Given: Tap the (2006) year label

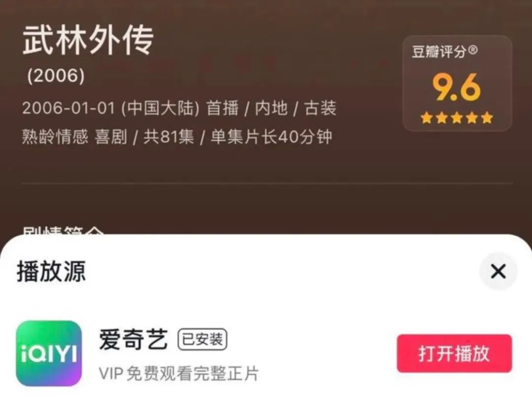Looking at the screenshot, I should (56, 76).
